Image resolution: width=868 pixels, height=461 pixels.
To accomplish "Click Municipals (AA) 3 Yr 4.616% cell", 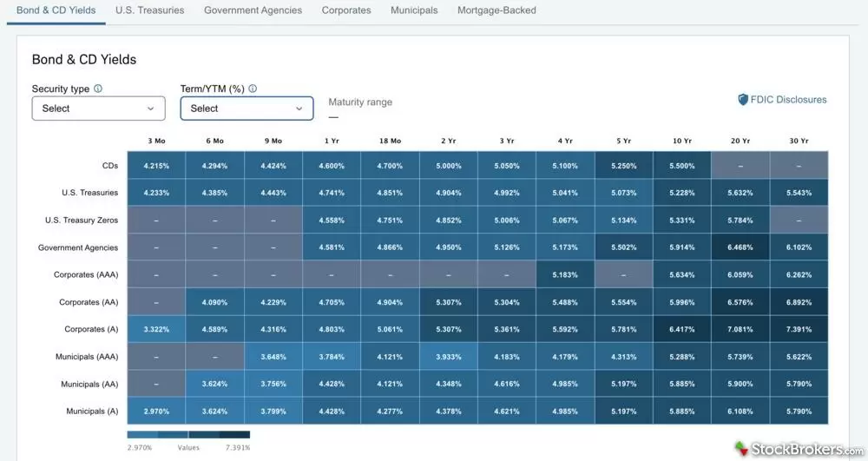I will coord(507,384).
